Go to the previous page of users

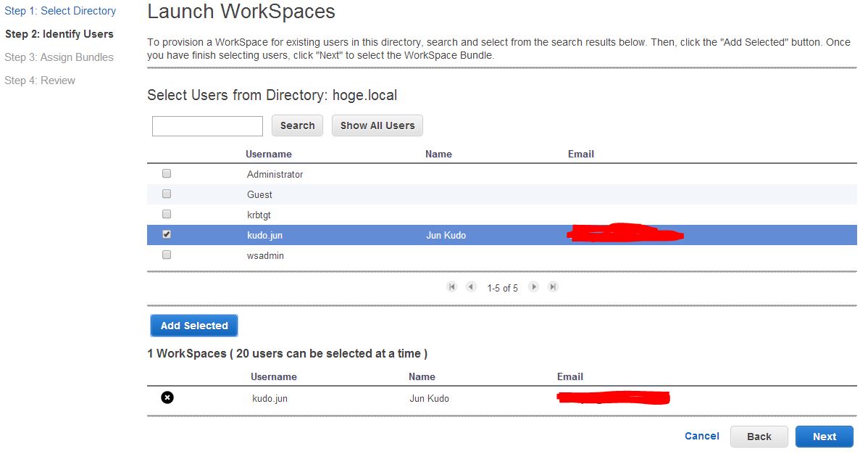(471, 286)
